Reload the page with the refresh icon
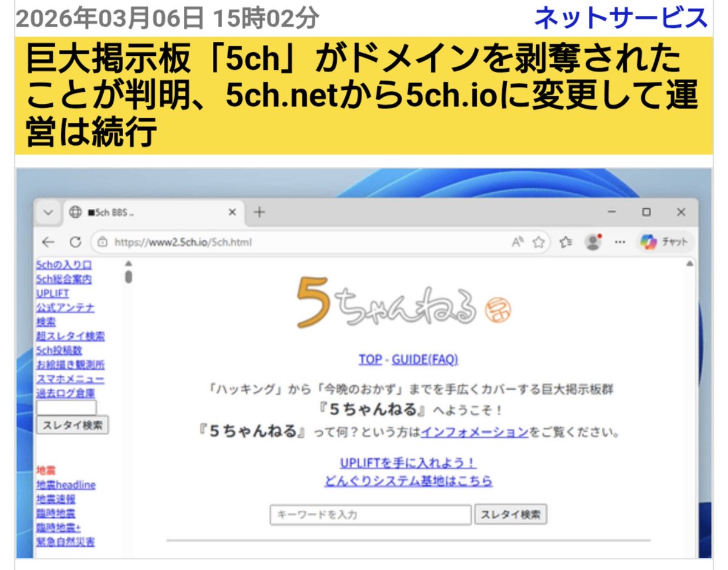The width and height of the screenshot is (728, 570). pos(75,242)
